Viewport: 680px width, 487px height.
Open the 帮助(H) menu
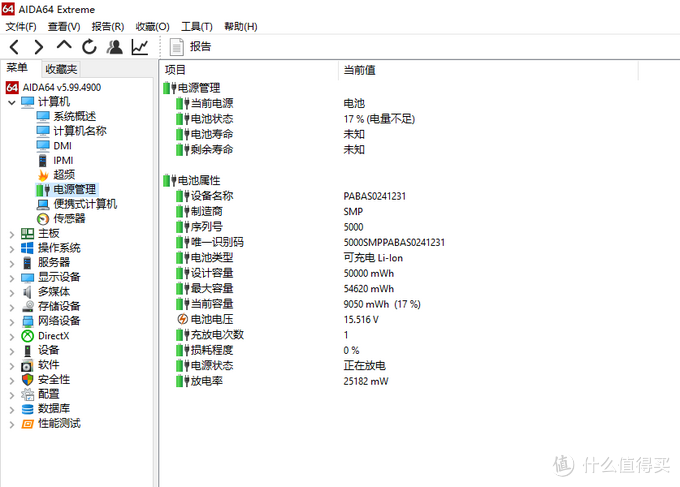tap(241, 27)
